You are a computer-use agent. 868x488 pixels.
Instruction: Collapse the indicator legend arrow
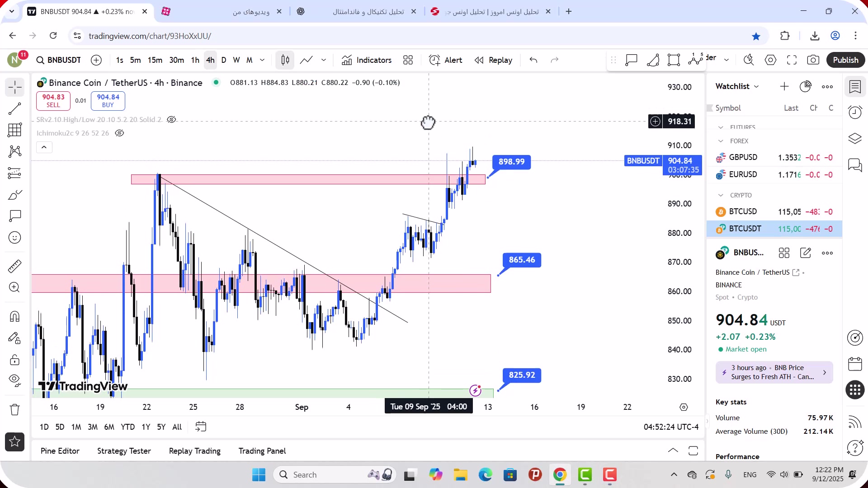[x=44, y=147]
